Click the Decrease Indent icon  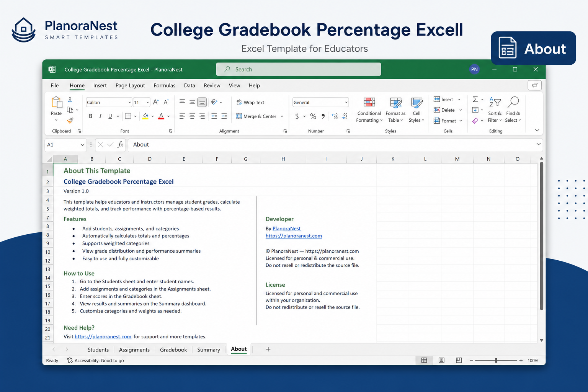click(214, 116)
